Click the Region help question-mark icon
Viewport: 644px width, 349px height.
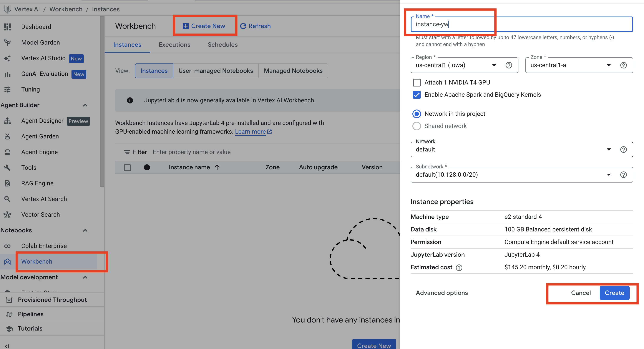pos(509,65)
